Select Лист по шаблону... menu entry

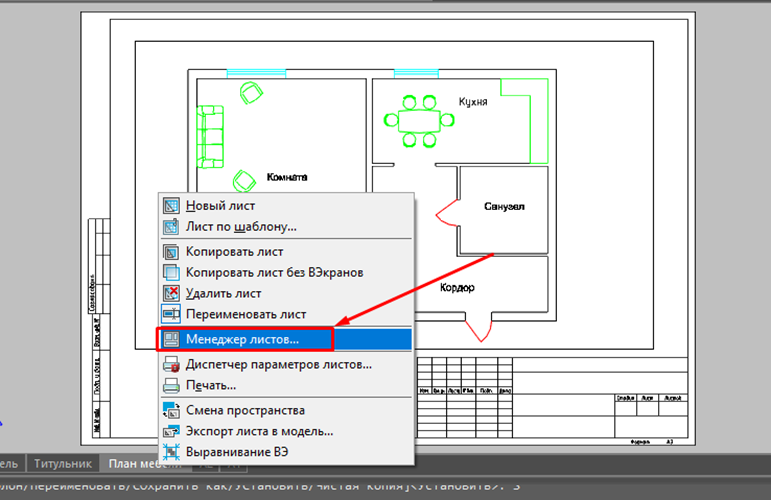(286, 227)
